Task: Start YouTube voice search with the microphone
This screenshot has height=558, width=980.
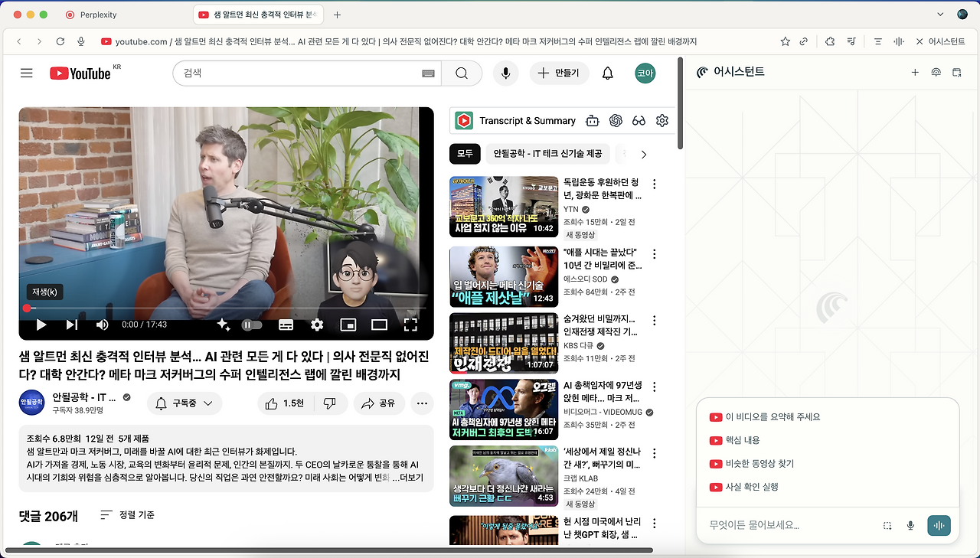Action: coord(505,73)
